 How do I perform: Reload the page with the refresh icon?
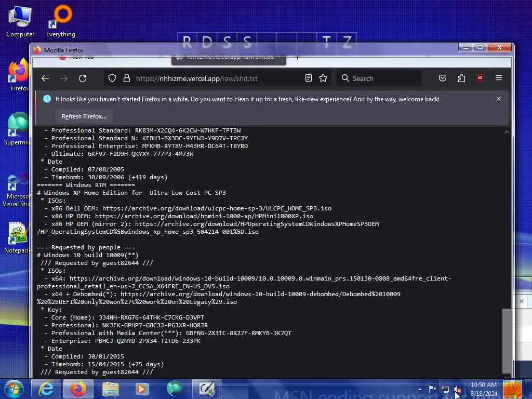click(x=83, y=78)
